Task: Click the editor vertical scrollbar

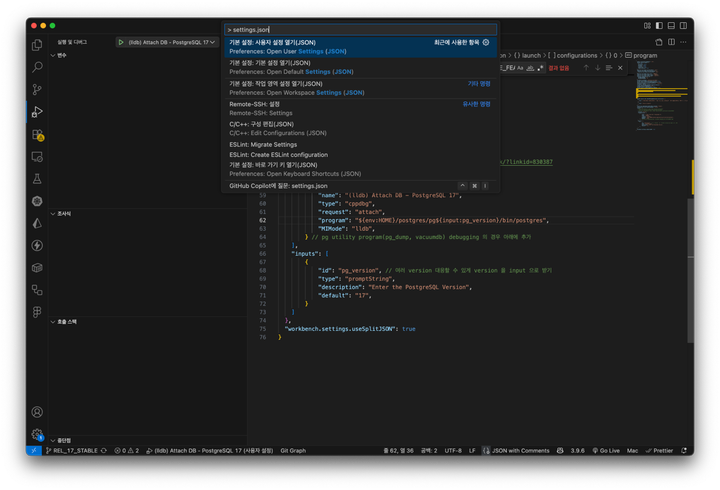Action: (691, 271)
